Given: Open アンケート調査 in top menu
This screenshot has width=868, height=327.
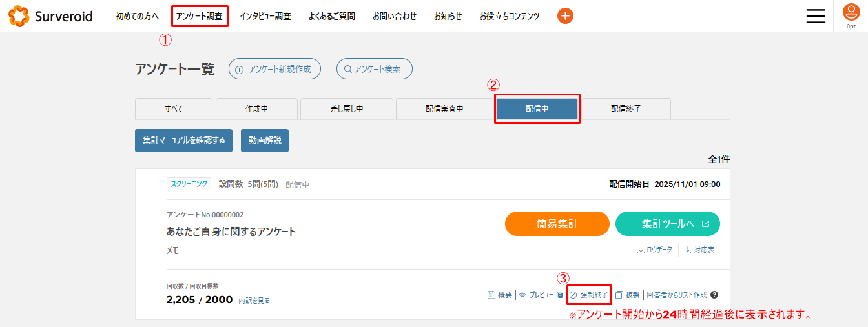Looking at the screenshot, I should tap(200, 16).
